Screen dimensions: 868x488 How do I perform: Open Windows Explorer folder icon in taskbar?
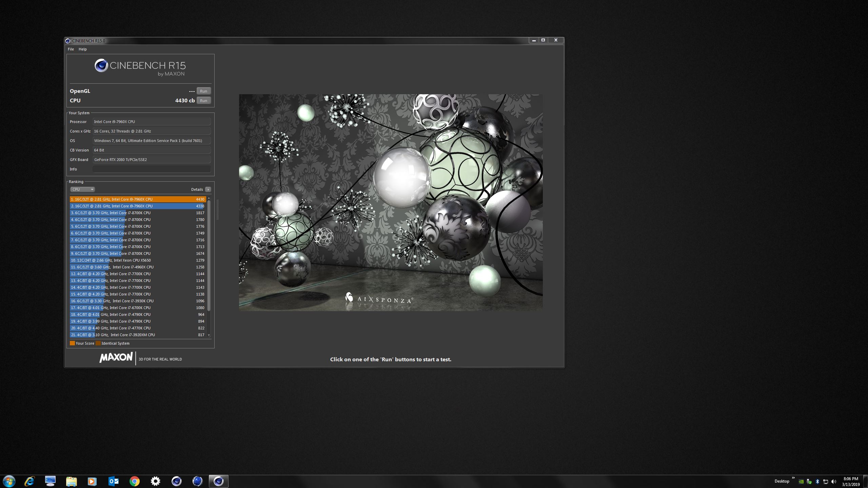pos(71,481)
